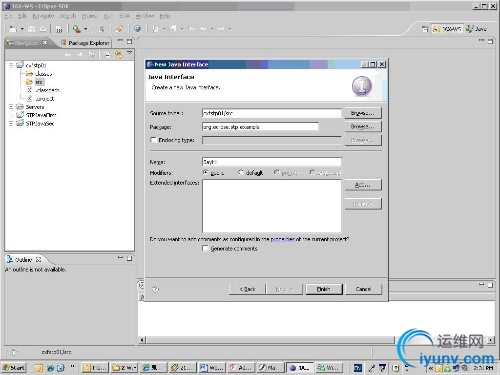Select the .project file in tree
Image resolution: width=500 pixels, height=375 pixels.
41,99
